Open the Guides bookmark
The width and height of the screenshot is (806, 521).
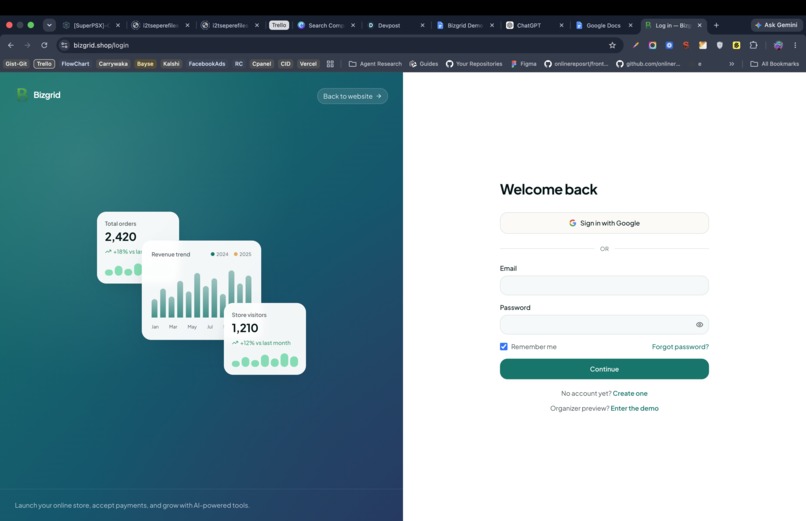424,64
